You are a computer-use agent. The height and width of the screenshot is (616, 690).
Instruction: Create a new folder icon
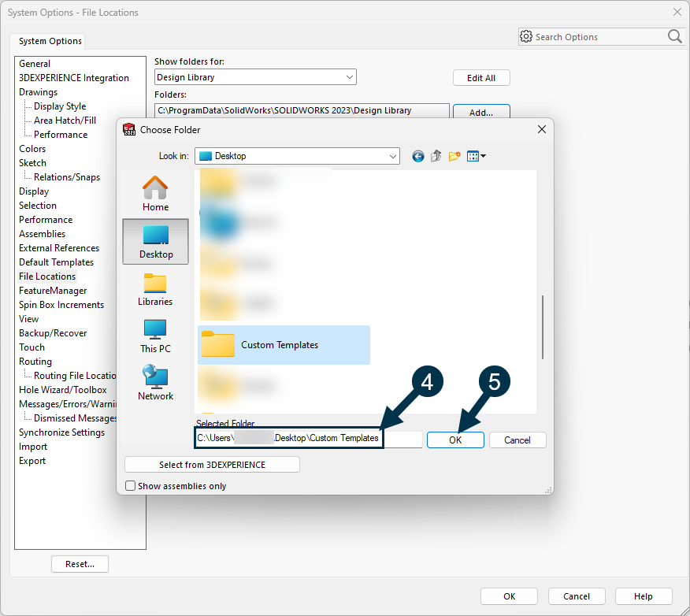tap(454, 156)
